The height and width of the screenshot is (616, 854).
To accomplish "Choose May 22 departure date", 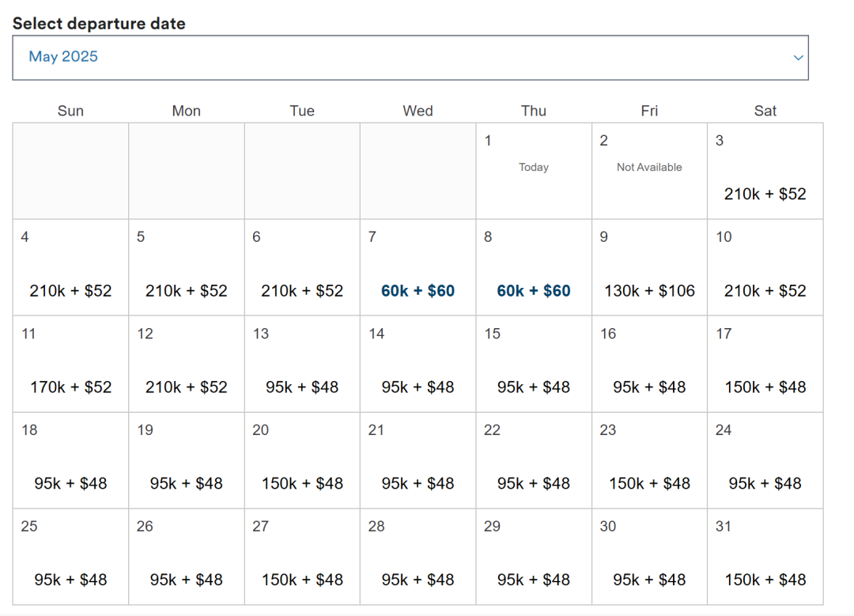I will coord(534,460).
